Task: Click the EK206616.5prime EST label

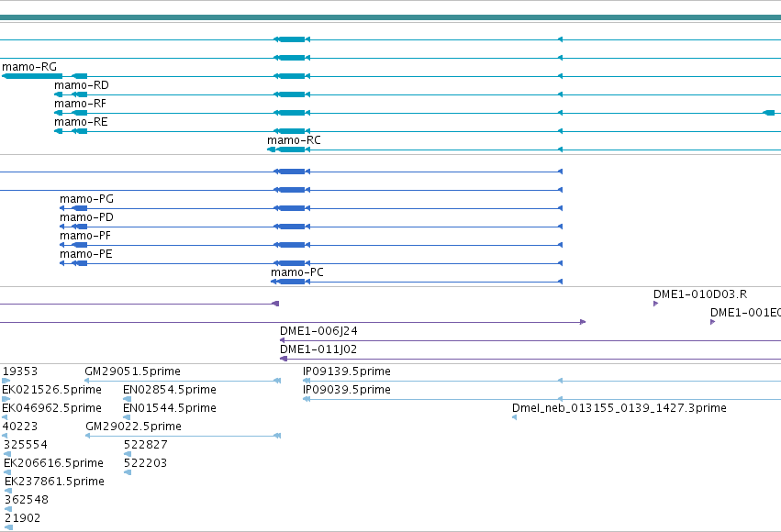Action: click(54, 463)
